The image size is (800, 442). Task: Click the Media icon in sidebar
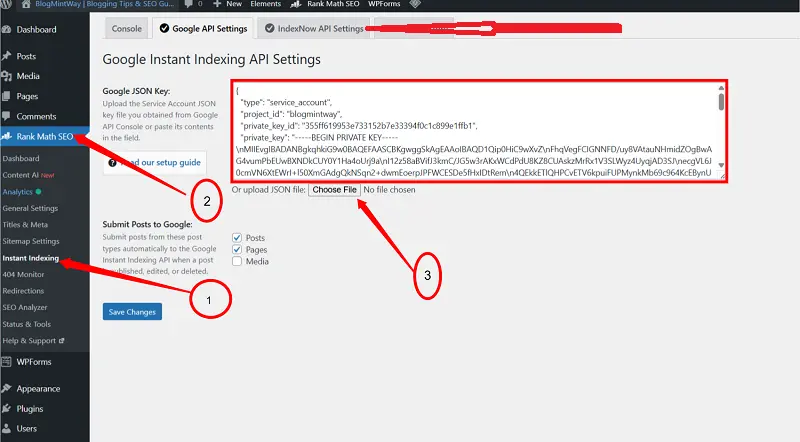coord(8,77)
